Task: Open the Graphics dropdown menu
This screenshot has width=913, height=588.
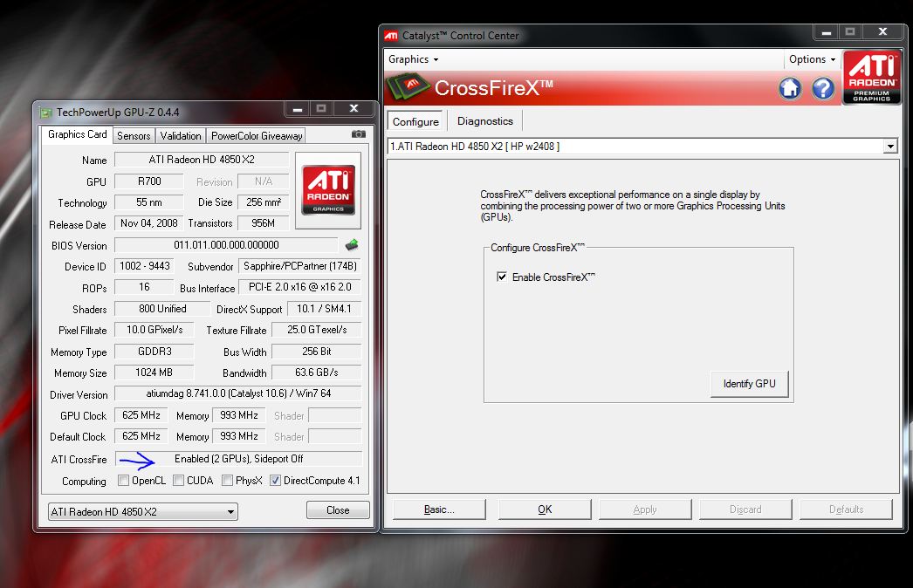Action: click(413, 59)
